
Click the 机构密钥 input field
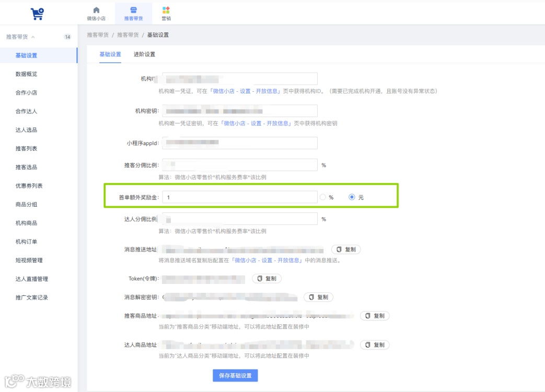pyautogui.click(x=240, y=111)
